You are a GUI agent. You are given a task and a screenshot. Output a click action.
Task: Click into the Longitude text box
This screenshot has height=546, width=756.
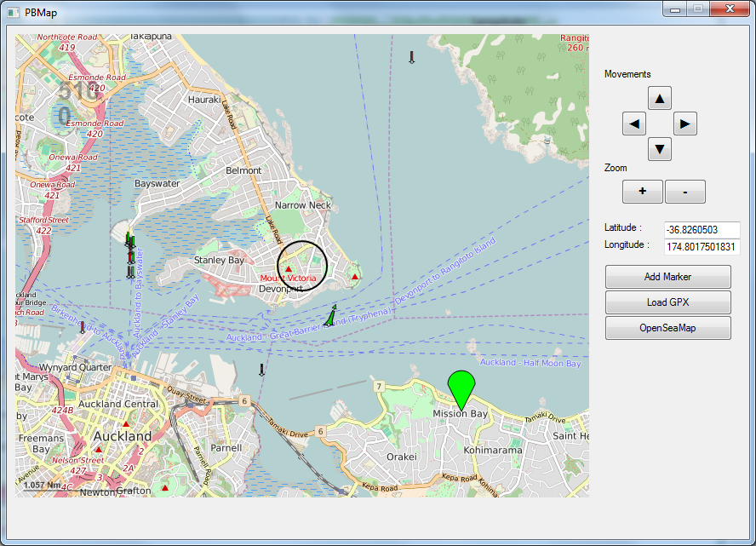click(x=702, y=247)
